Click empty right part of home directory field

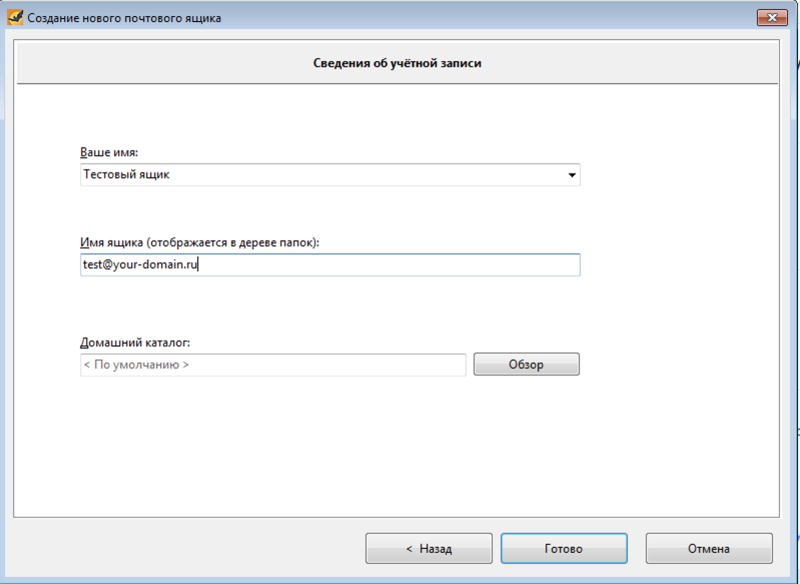pos(380,365)
